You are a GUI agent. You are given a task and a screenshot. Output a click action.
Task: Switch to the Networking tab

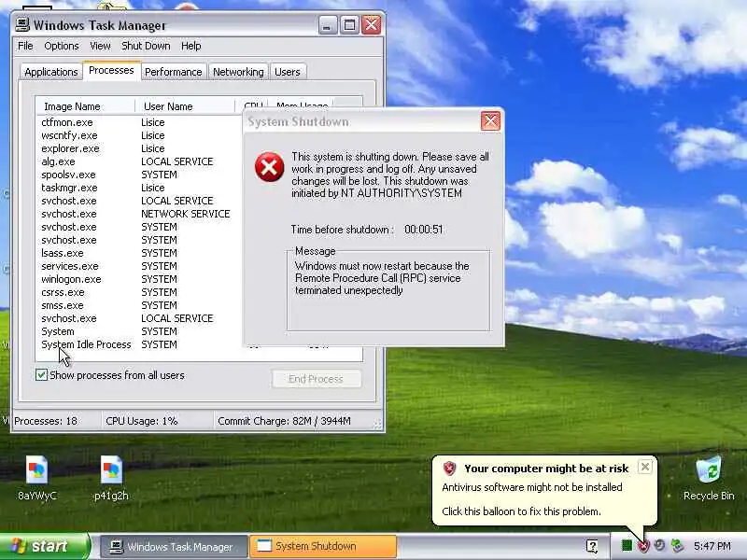[x=238, y=72]
